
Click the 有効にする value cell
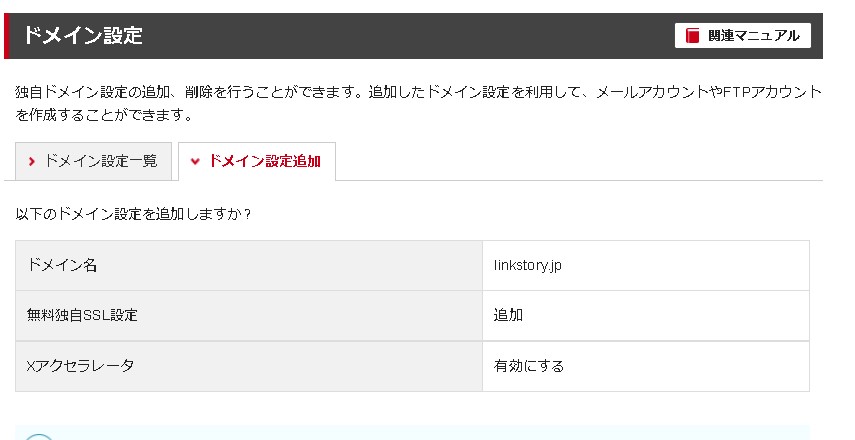click(529, 366)
